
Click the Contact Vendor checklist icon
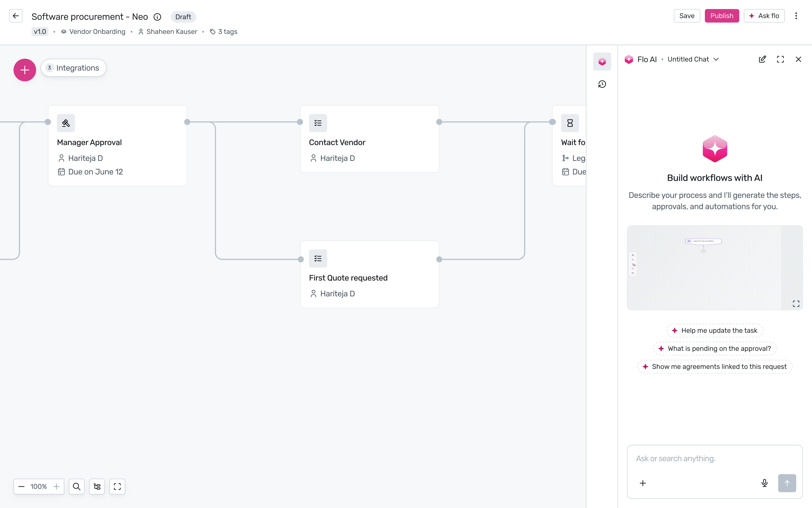[x=318, y=123]
